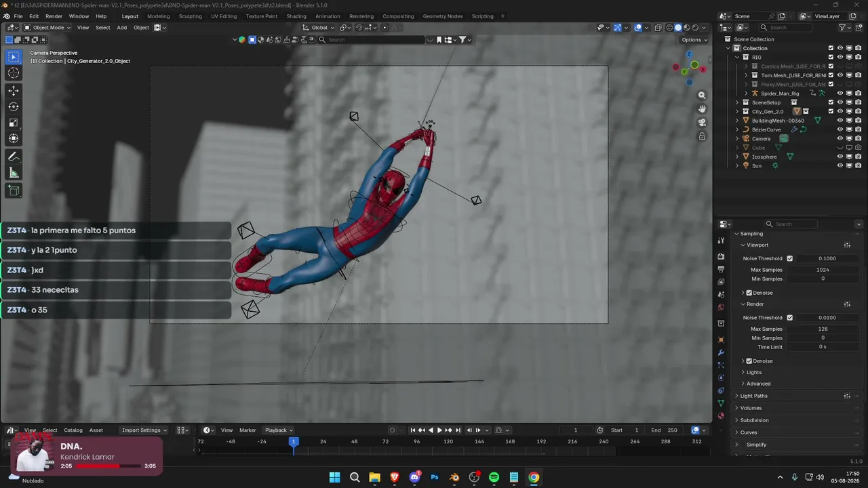Screen dimensions: 868x488
Task: Toggle Render Noise Threshold checkbox
Action: pyautogui.click(x=789, y=317)
